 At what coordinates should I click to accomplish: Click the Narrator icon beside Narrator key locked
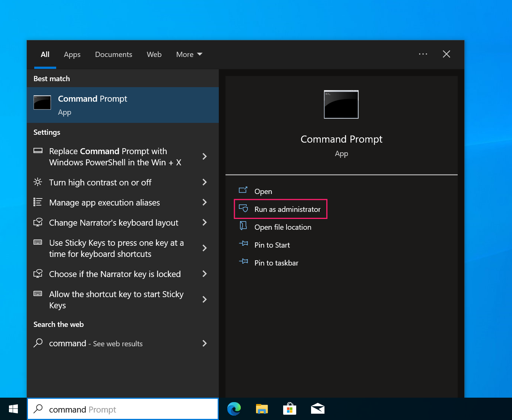[x=38, y=273]
